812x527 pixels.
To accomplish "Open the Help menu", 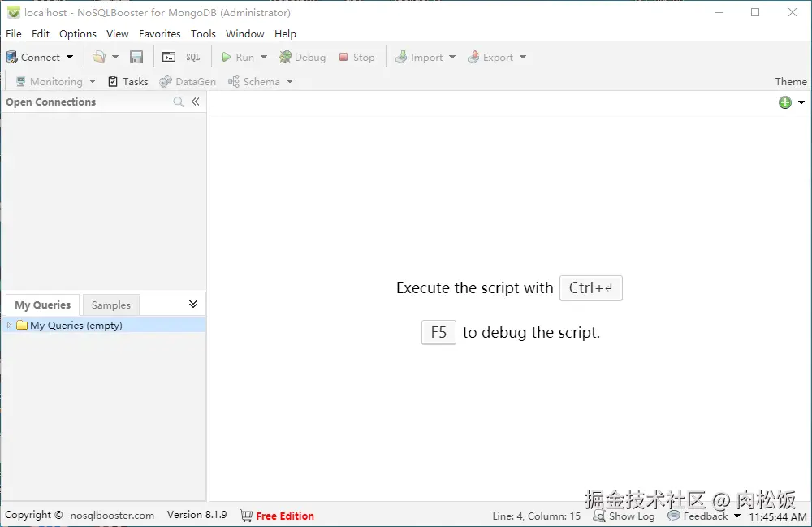I will pos(285,34).
